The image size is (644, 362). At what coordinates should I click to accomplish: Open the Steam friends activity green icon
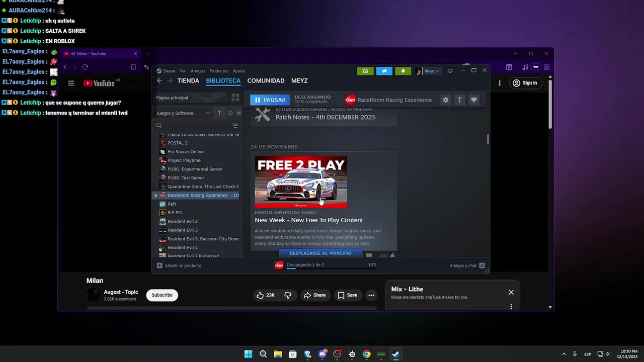coord(365,71)
